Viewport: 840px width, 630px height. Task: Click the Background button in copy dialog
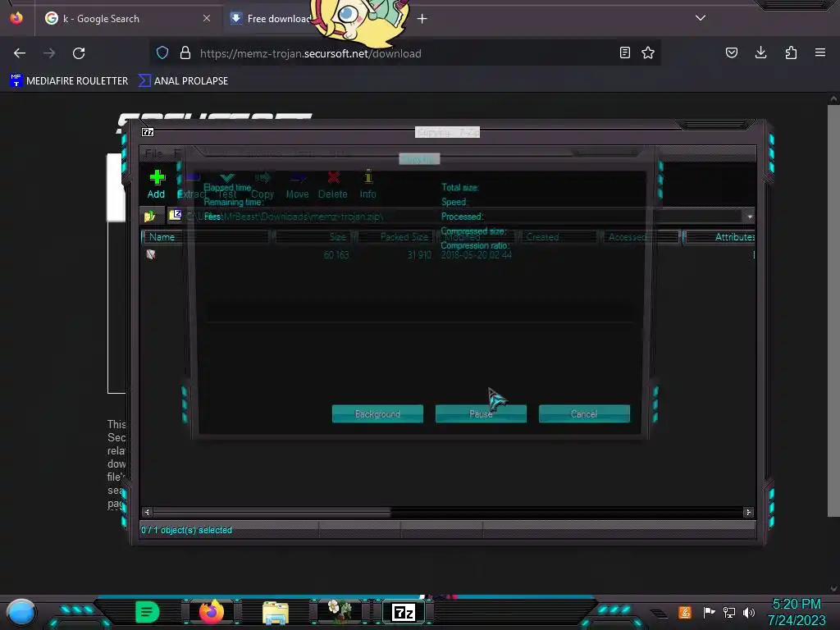pyautogui.click(x=377, y=413)
